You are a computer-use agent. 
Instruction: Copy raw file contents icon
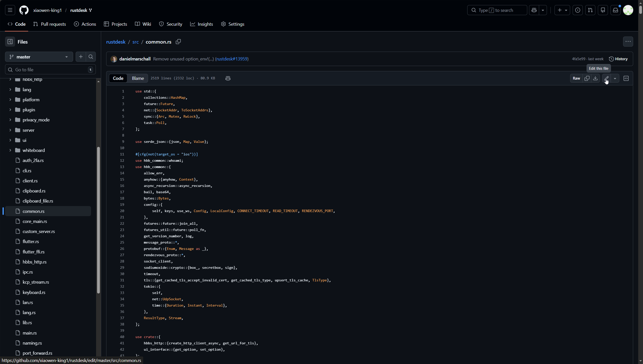pyautogui.click(x=587, y=78)
